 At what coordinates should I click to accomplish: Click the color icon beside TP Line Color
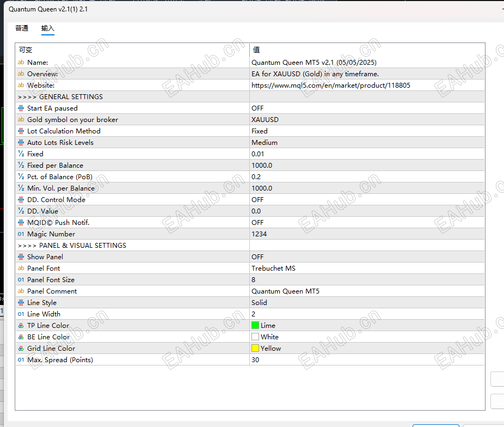pos(21,325)
